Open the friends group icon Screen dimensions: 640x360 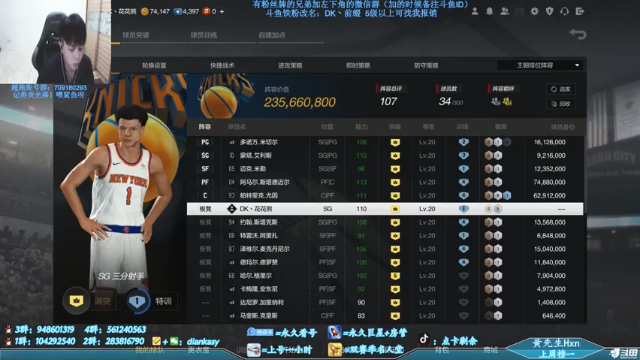(x=504, y=11)
